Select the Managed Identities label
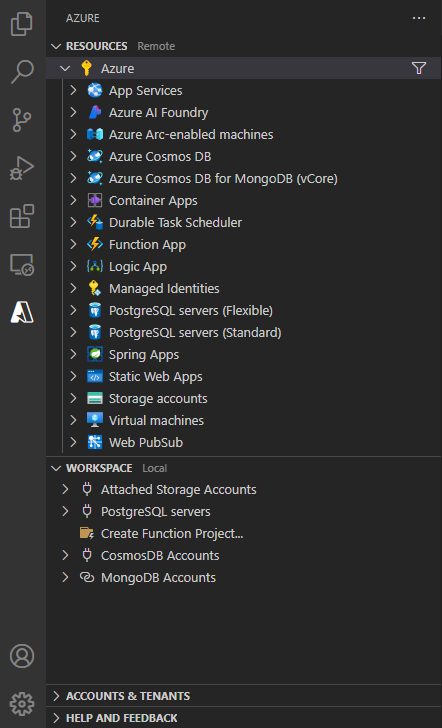Screen dimensions: 442x728 [164, 288]
